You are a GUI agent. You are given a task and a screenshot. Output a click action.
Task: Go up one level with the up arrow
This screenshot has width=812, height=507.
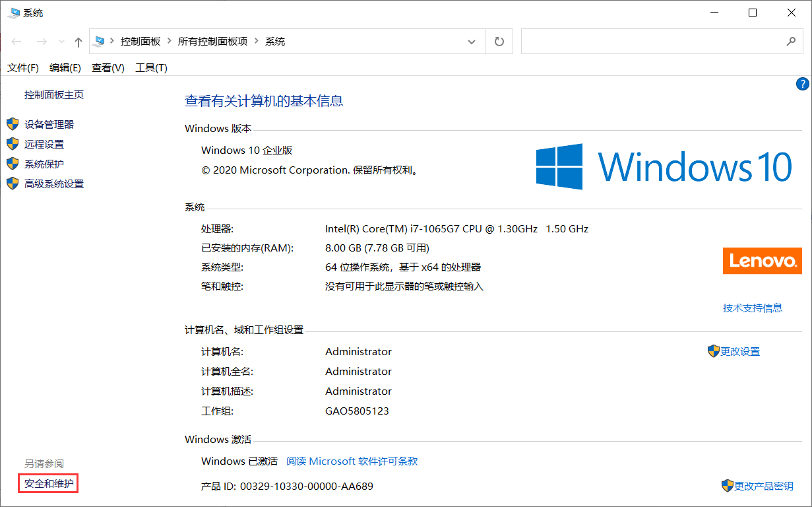[x=78, y=42]
